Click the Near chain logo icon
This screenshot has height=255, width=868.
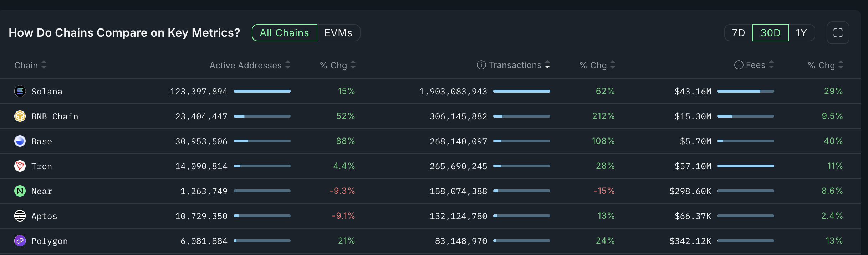tap(20, 191)
